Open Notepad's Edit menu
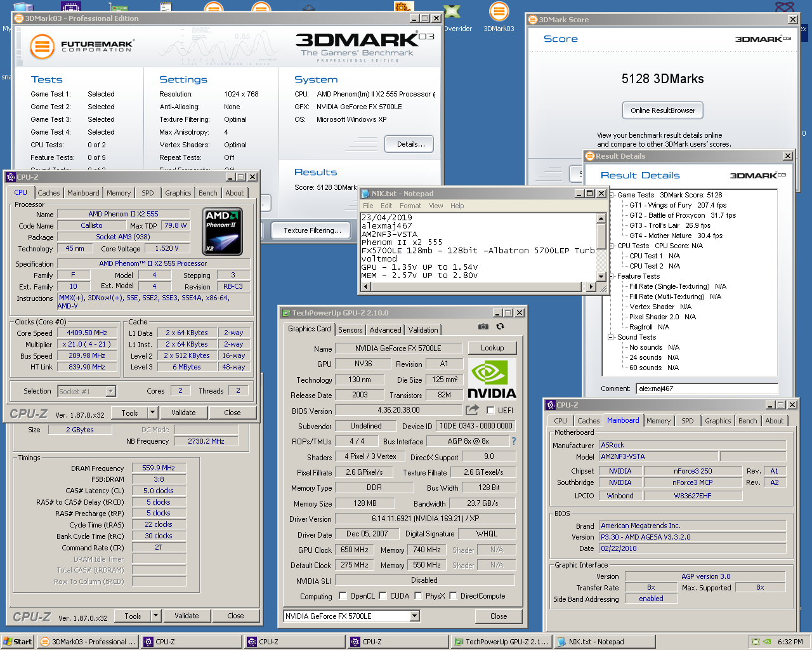 click(x=386, y=206)
